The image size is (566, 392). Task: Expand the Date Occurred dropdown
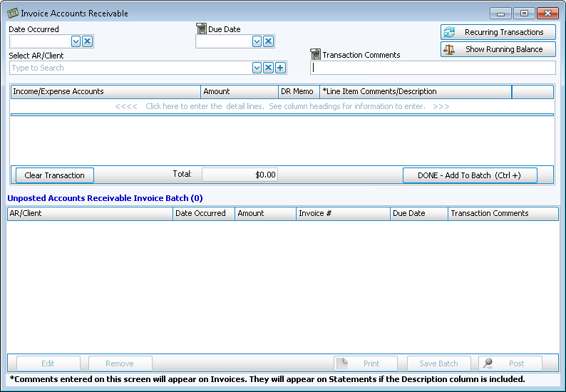point(76,41)
